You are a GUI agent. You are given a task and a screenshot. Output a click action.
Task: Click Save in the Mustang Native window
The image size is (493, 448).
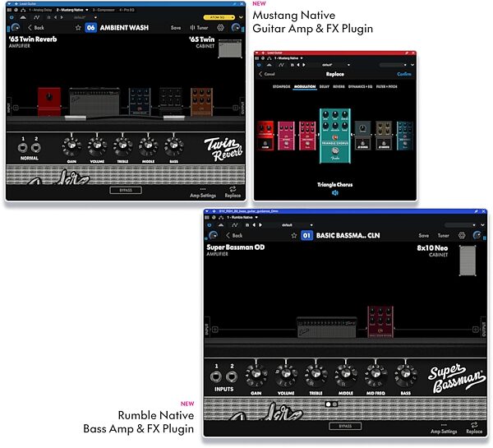(176, 28)
